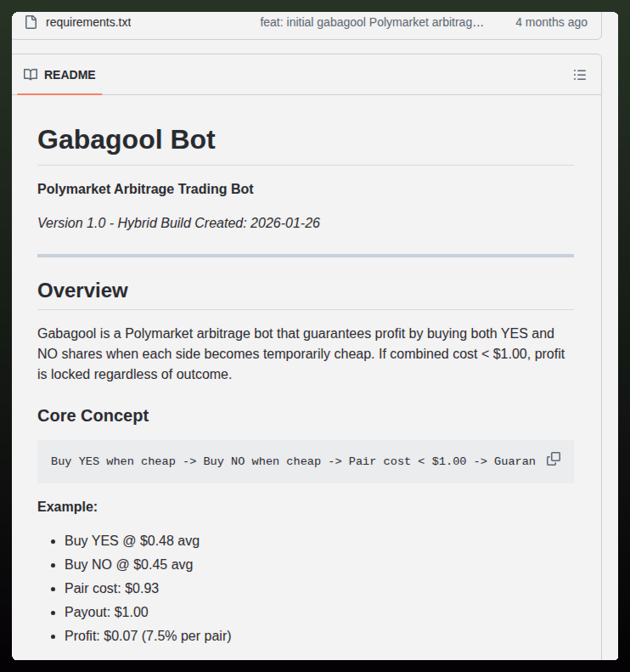Click the 'Overview' heading
The width and height of the screenshot is (630, 672).
click(82, 291)
